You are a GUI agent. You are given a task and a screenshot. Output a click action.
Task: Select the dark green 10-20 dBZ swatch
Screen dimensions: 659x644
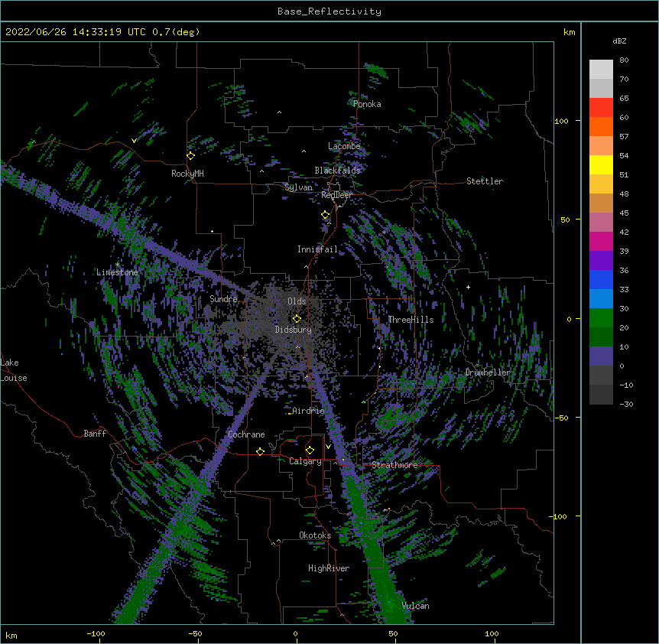point(601,337)
